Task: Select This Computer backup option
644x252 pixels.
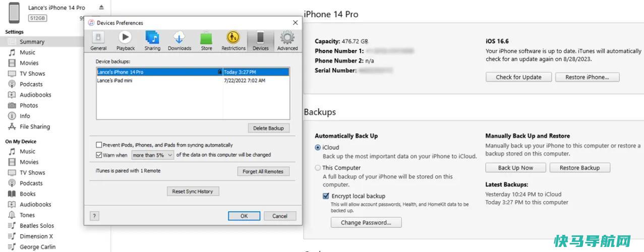Action: coord(318,168)
